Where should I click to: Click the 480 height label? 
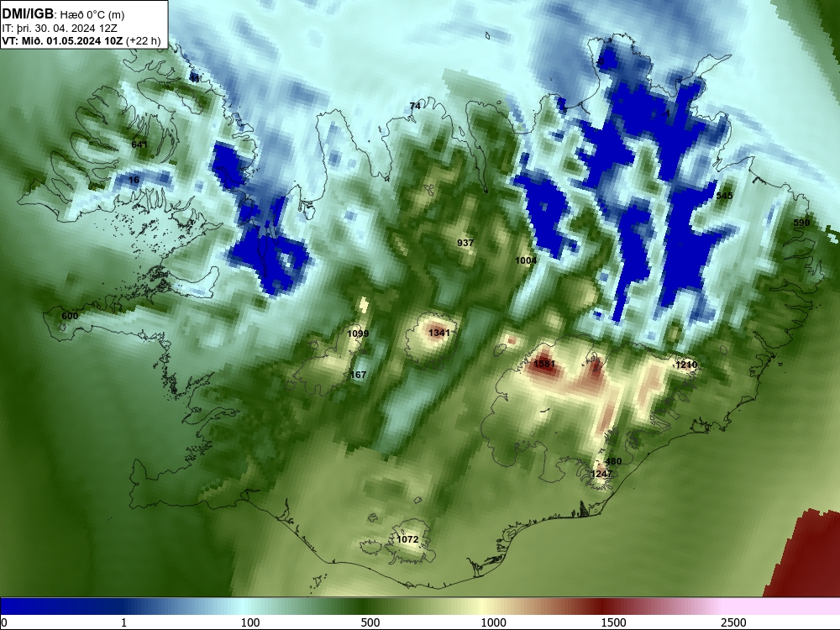point(613,462)
